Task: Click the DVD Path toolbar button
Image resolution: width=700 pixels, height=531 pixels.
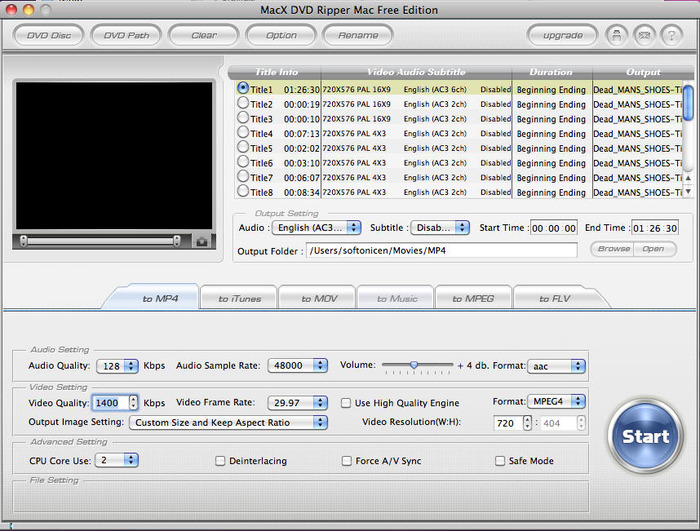Action: 125,35
